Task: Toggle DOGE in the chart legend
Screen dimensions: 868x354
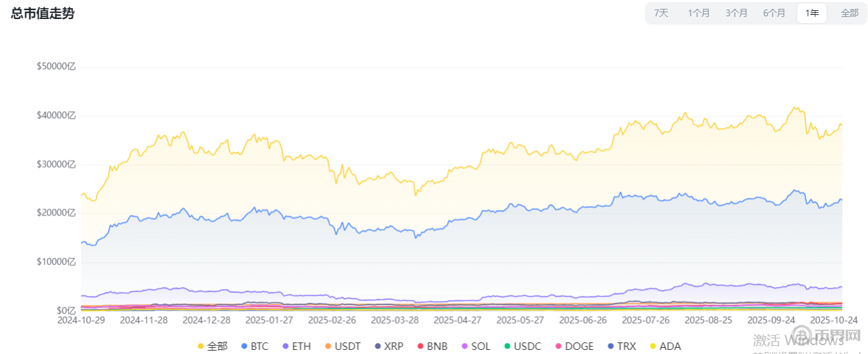Action: pyautogui.click(x=571, y=346)
